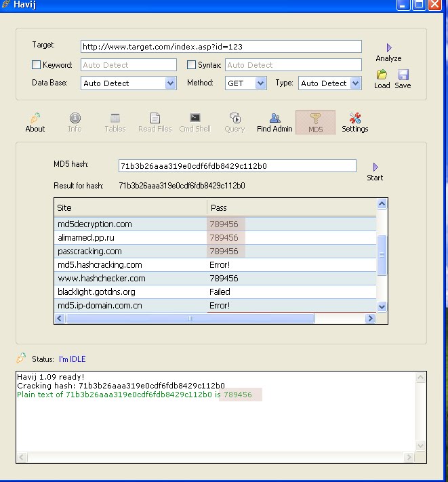
Task: Click the results table scroll down arrow
Action: tap(382, 306)
